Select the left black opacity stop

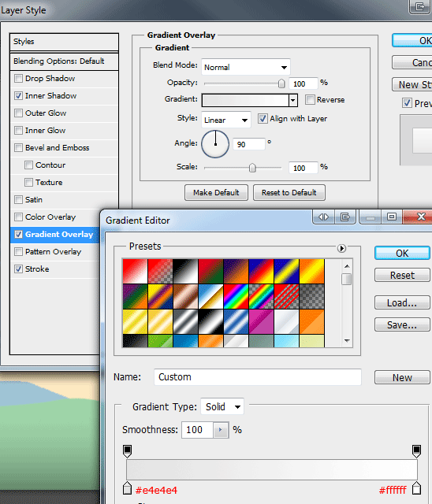pos(128,450)
